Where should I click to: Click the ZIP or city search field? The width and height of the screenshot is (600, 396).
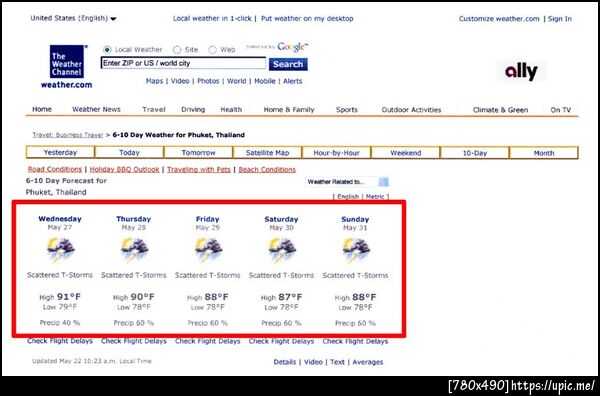[x=183, y=63]
